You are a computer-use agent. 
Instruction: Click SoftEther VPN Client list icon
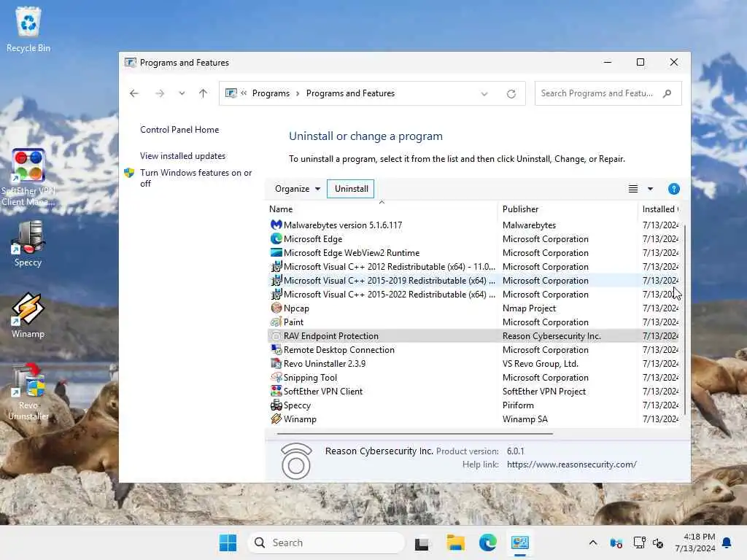[x=276, y=391]
